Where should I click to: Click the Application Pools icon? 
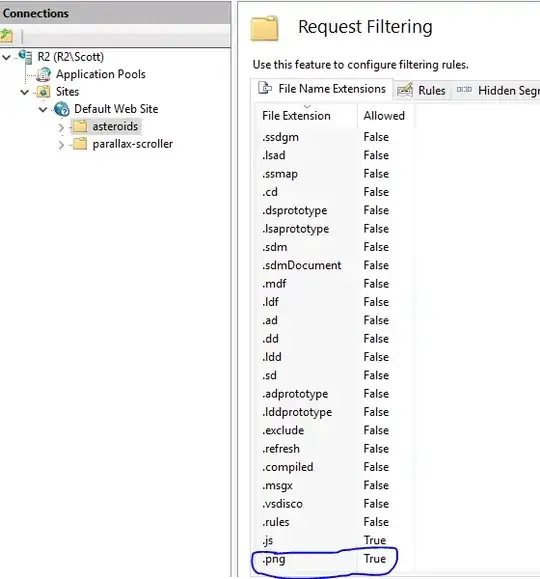(x=44, y=74)
